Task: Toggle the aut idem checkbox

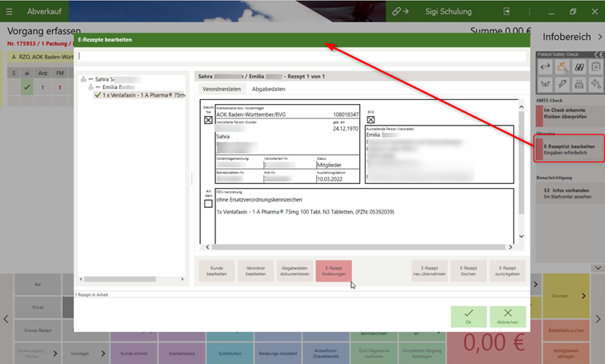Action: point(208,203)
